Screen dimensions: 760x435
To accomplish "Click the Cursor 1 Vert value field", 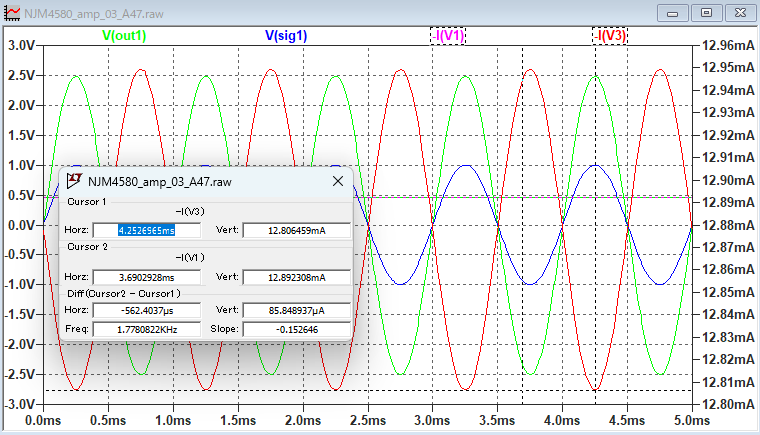I will [x=297, y=230].
